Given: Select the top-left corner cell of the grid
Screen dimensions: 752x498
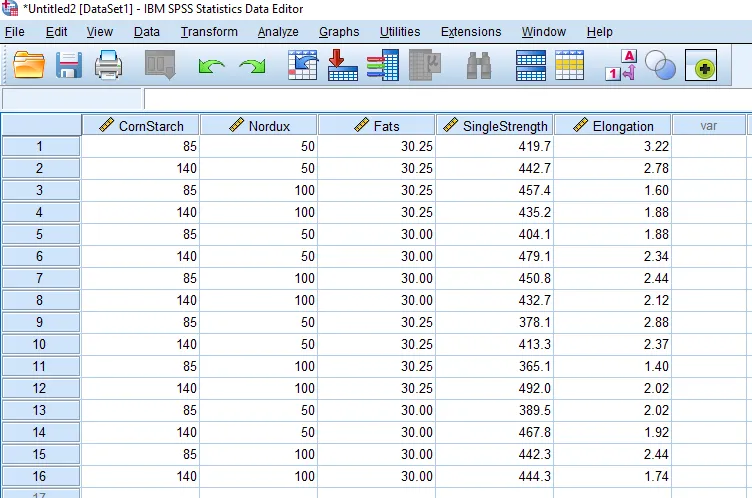Looking at the screenshot, I should coord(41,125).
